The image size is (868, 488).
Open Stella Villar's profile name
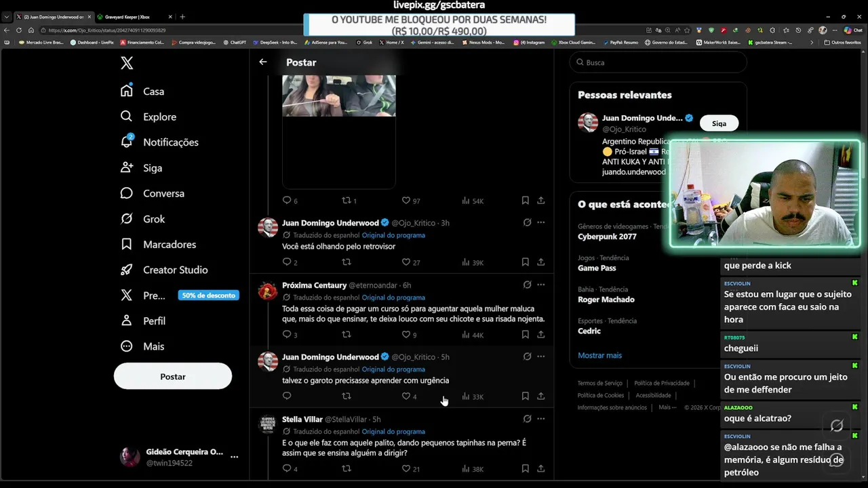(x=302, y=420)
